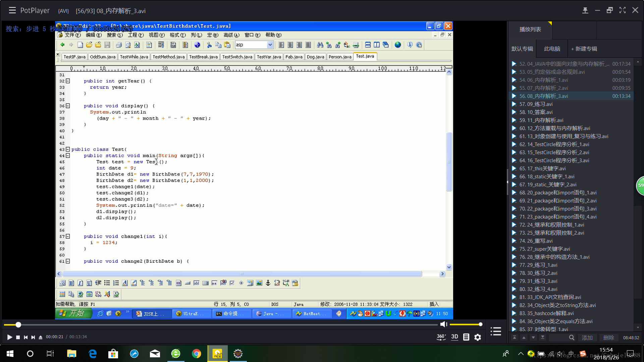Click UltraEdit new file icon

[80, 45]
